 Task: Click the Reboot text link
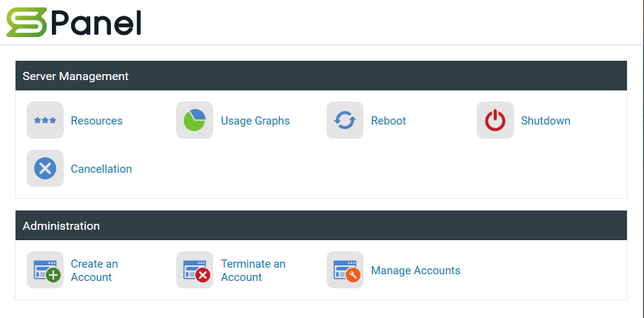(389, 121)
